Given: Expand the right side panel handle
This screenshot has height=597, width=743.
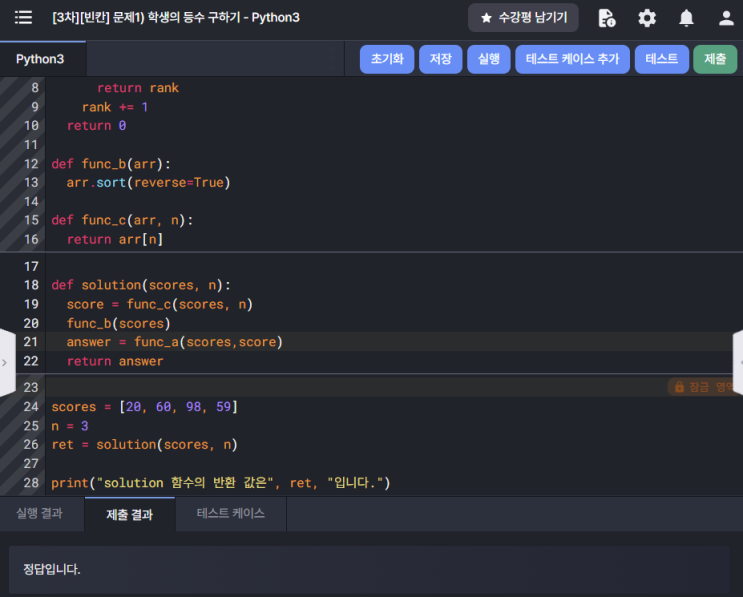Looking at the screenshot, I should pos(738,362).
